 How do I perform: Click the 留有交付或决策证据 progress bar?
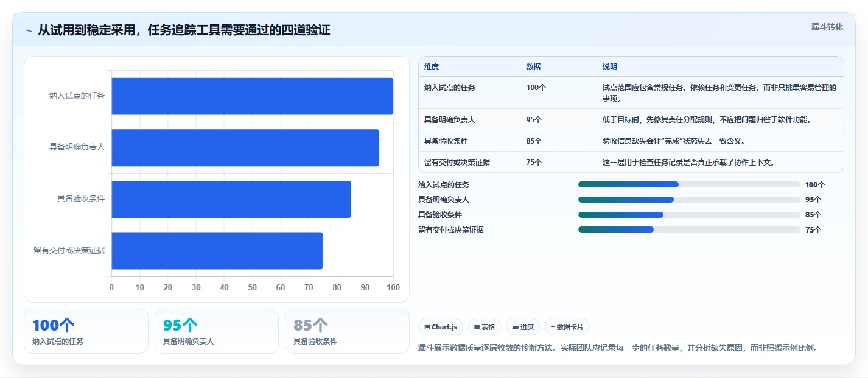pyautogui.click(x=689, y=229)
